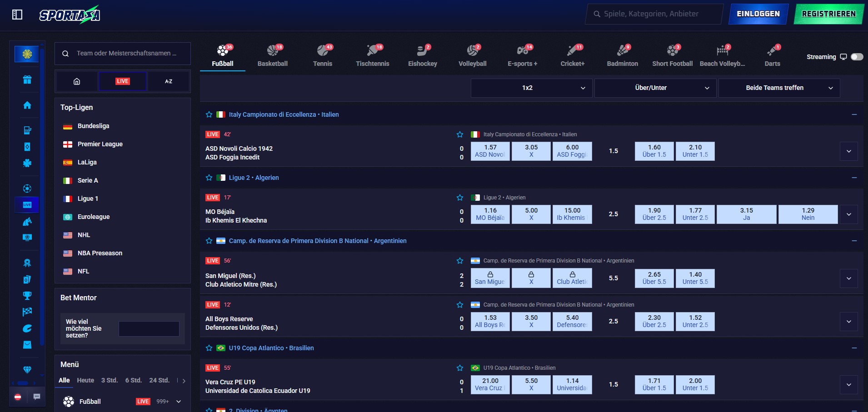Screen dimensions: 868x412
Task: Click the REGISTRIEREN button
Action: pos(828,14)
